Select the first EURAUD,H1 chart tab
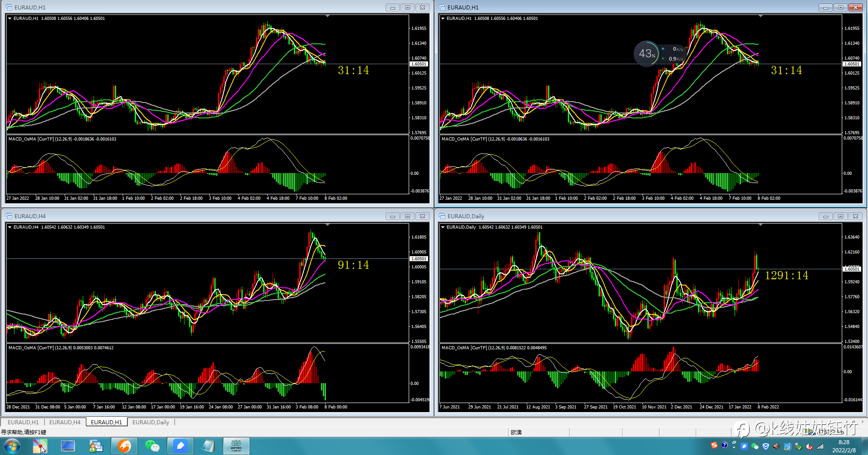The width and height of the screenshot is (868, 455). click(23, 422)
